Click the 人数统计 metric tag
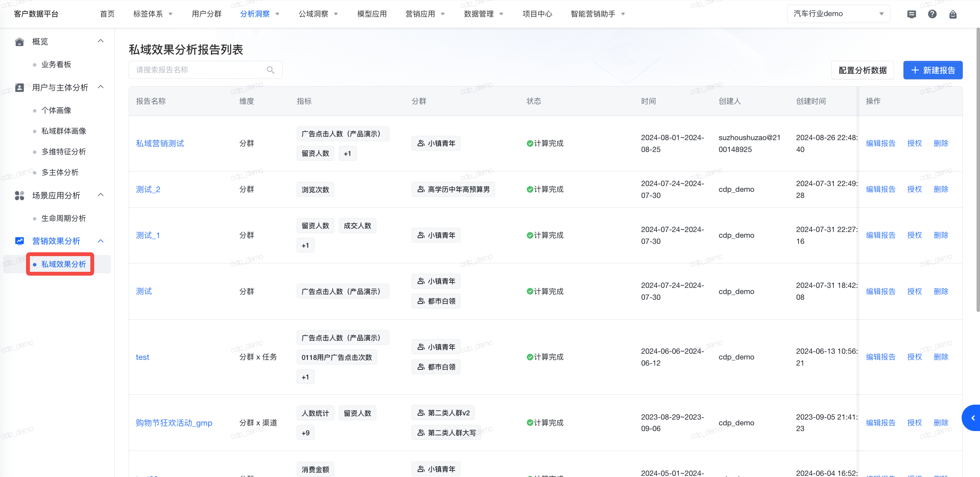The width and height of the screenshot is (980, 477). [315, 413]
